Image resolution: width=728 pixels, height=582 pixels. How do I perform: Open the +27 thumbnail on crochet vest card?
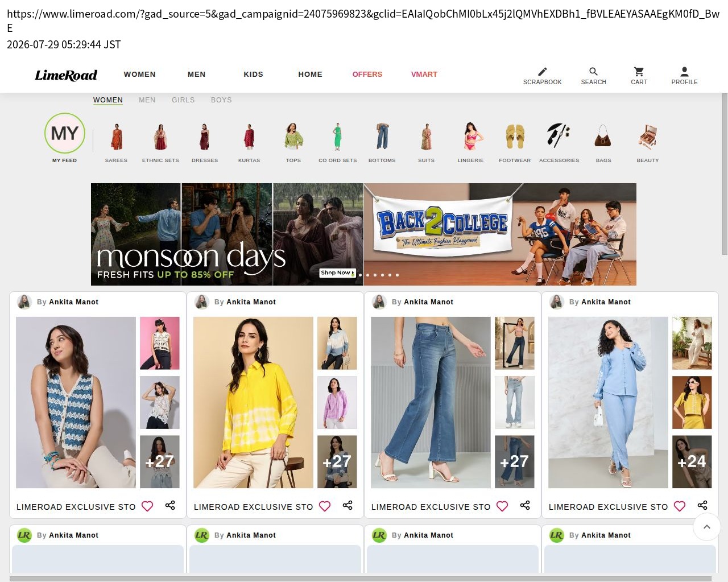tap(160, 462)
